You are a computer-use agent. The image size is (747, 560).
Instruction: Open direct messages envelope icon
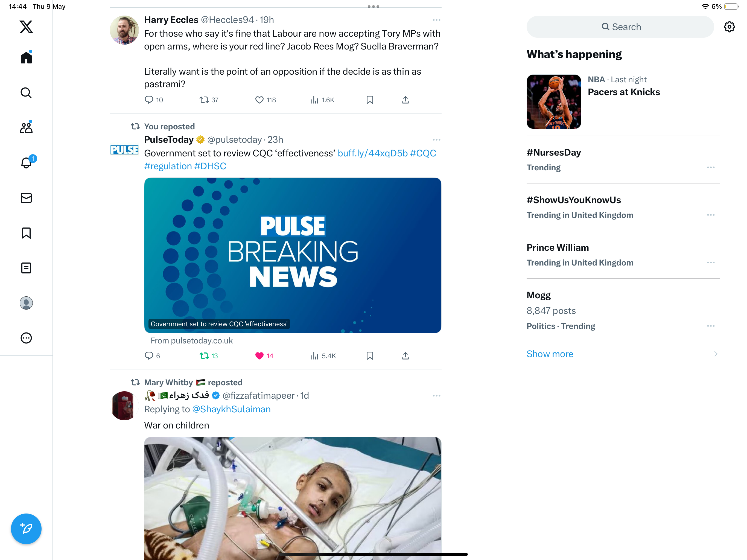click(x=26, y=198)
